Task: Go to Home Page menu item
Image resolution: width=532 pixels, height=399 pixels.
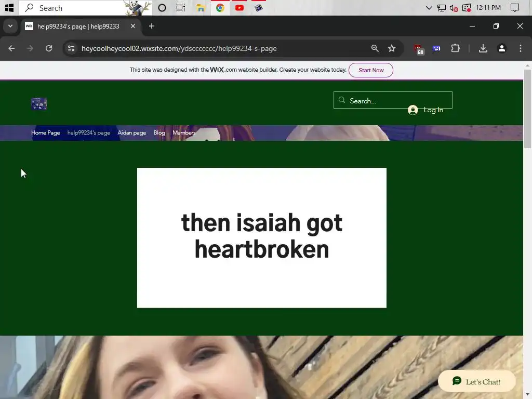Action: point(46,132)
